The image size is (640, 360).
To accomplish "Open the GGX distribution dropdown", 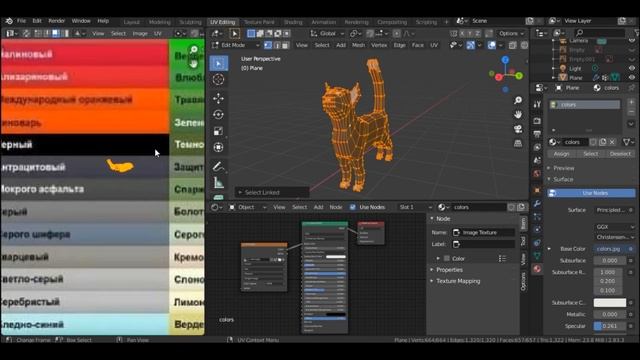I will click(615, 227).
